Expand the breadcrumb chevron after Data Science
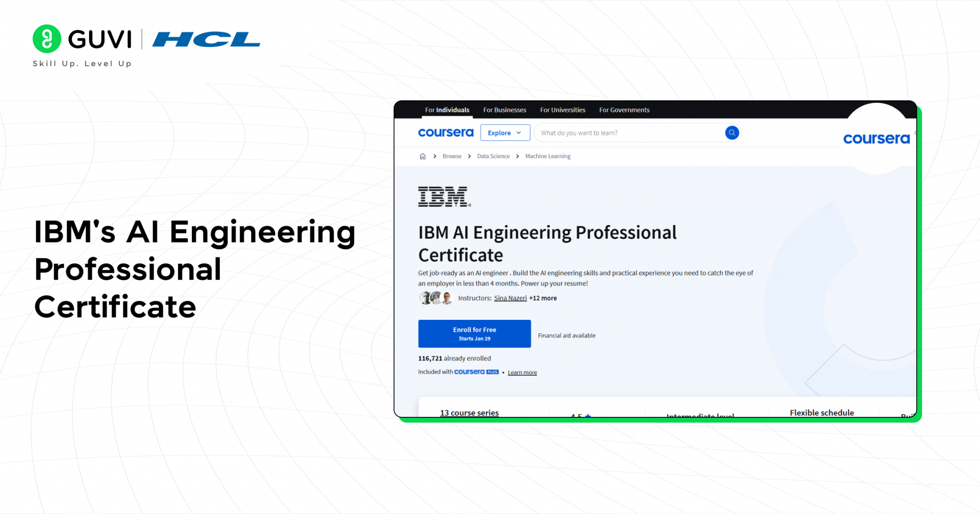 tap(517, 156)
